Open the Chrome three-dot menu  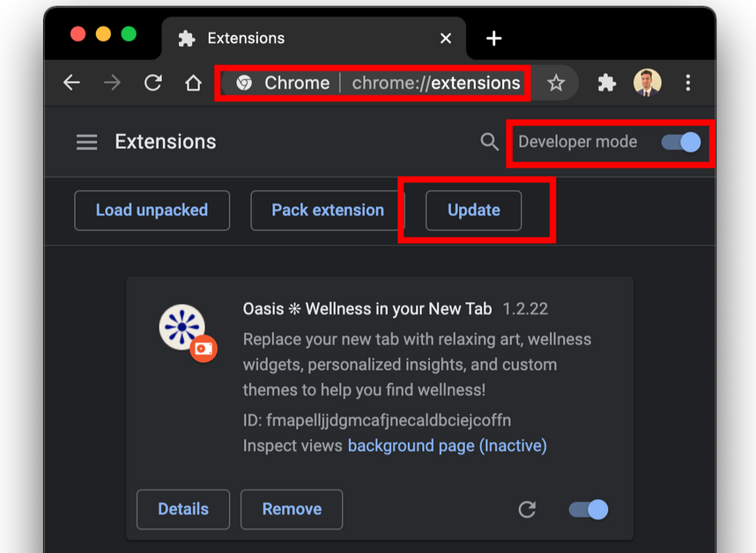click(x=688, y=83)
